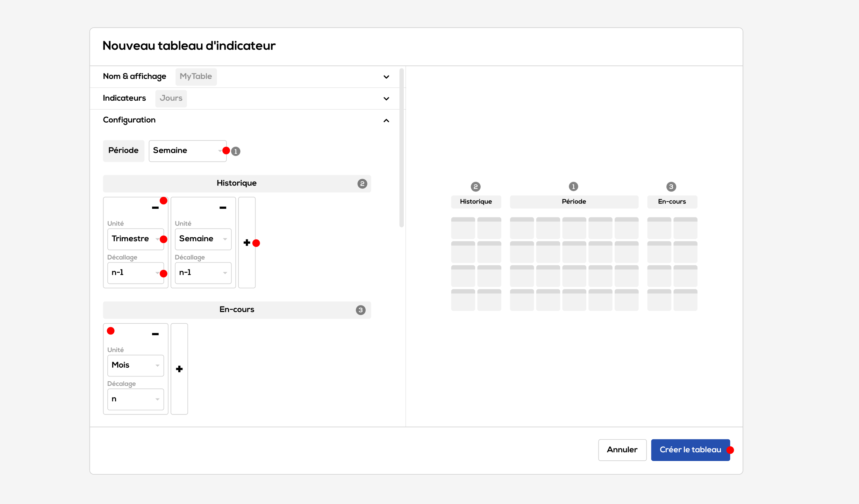Expand the Indicateurs section
The width and height of the screenshot is (859, 504).
[386, 99]
